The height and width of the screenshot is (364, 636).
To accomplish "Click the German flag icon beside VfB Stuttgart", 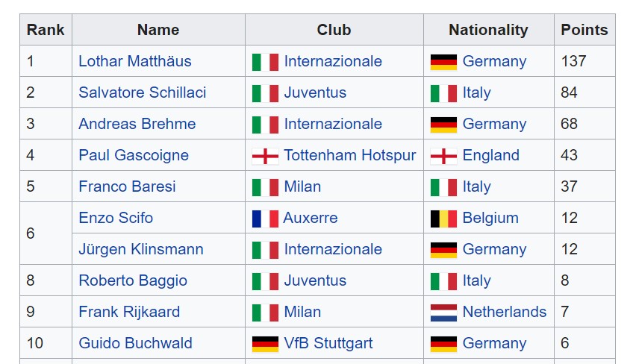I will click(x=265, y=344).
